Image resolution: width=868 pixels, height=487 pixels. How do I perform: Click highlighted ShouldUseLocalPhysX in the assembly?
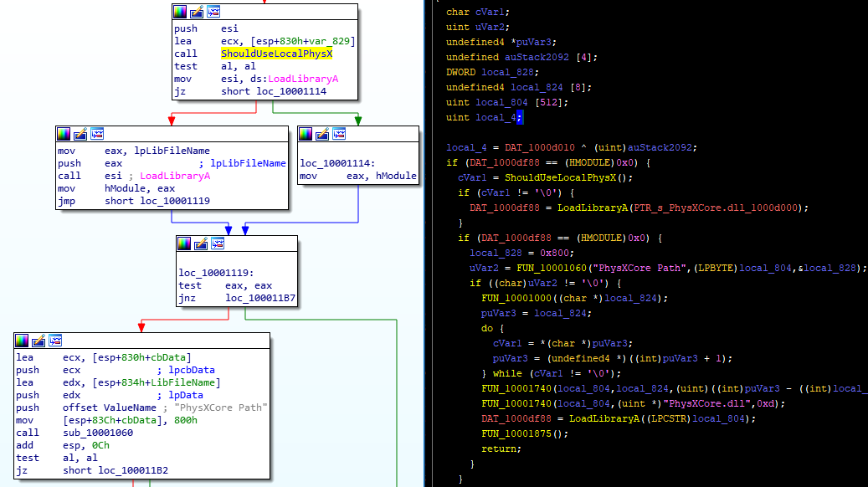[277, 54]
